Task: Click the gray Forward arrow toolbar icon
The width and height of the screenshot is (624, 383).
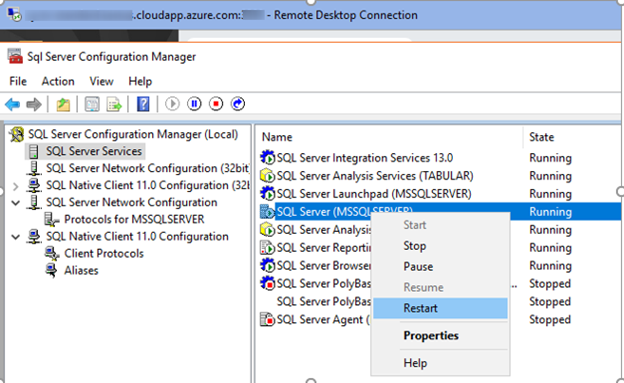Action: click(34, 105)
